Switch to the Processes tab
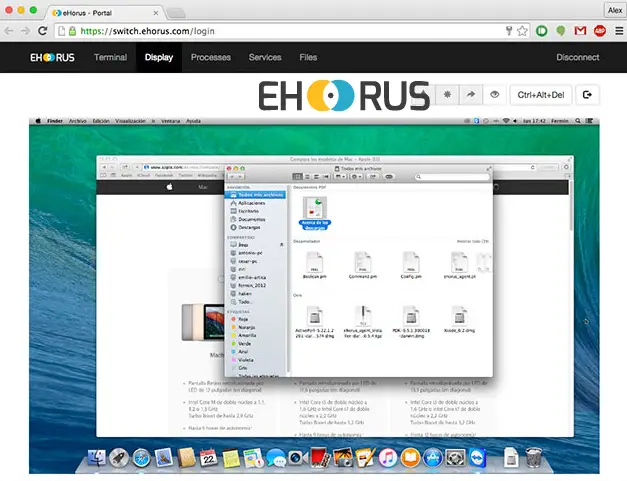Screen dimensions: 627x481 tap(211, 57)
